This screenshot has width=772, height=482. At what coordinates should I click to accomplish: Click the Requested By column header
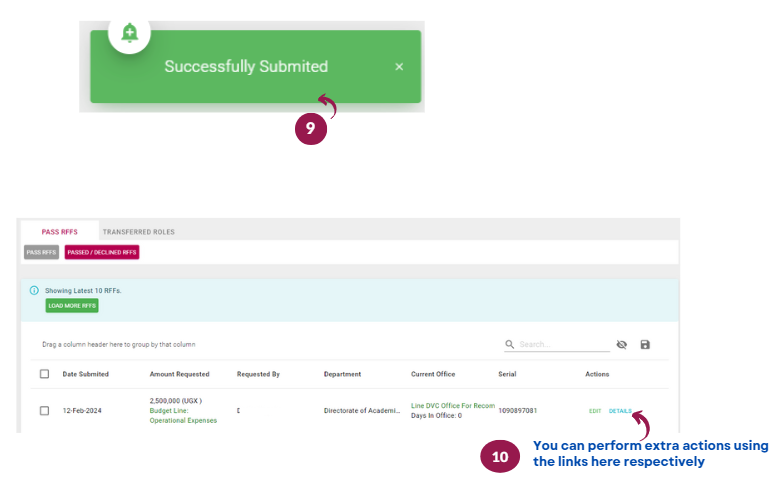click(258, 374)
